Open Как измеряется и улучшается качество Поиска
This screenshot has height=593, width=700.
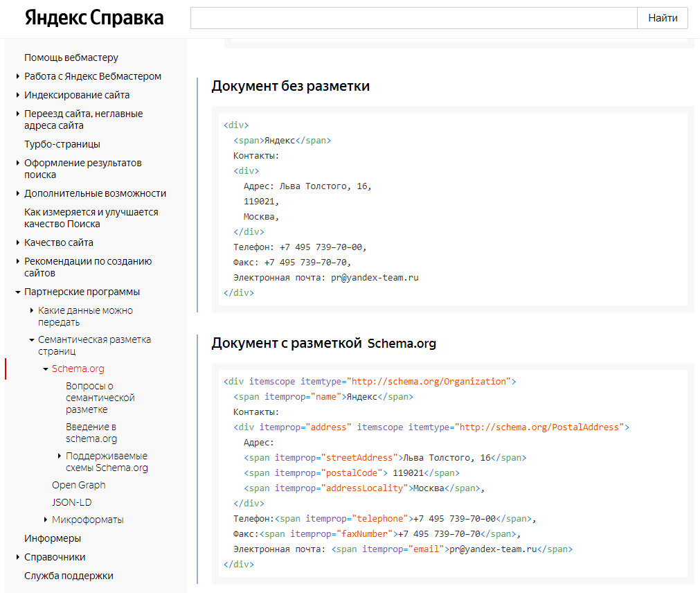tap(91, 218)
